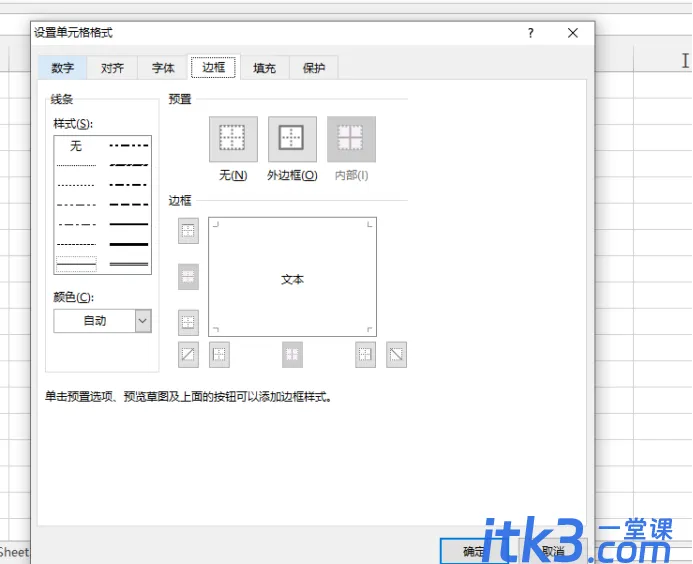The image size is (693, 564).
Task: Choose the double line style
Action: pyautogui.click(x=129, y=264)
